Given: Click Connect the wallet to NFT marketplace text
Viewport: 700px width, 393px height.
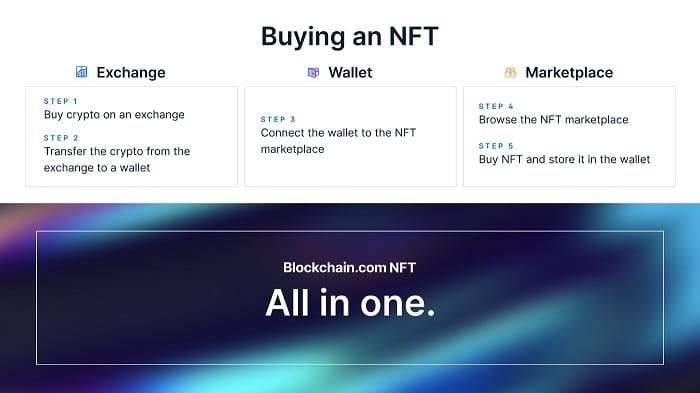Looking at the screenshot, I should pos(338,141).
